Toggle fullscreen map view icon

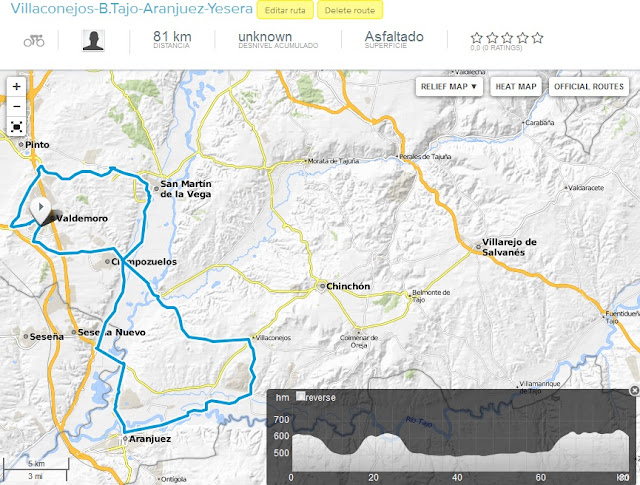click(x=17, y=127)
